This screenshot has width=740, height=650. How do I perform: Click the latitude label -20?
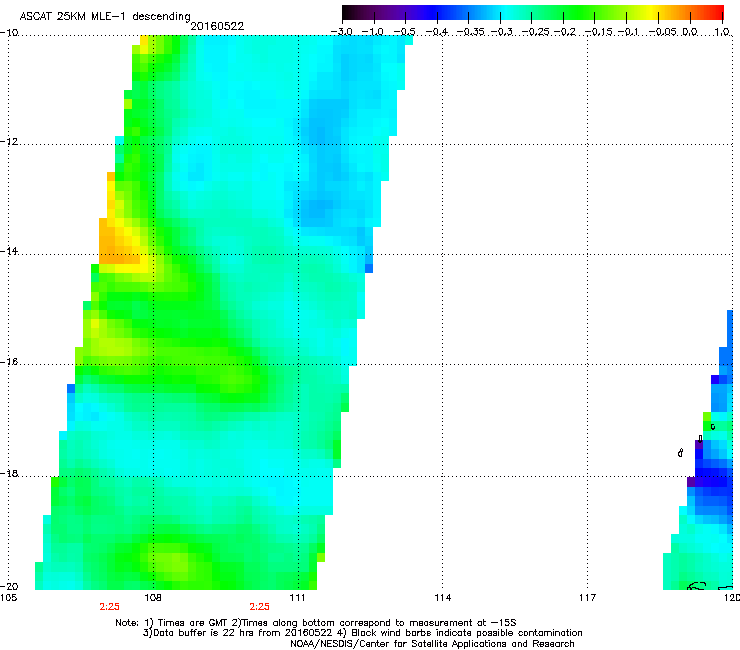(9, 586)
